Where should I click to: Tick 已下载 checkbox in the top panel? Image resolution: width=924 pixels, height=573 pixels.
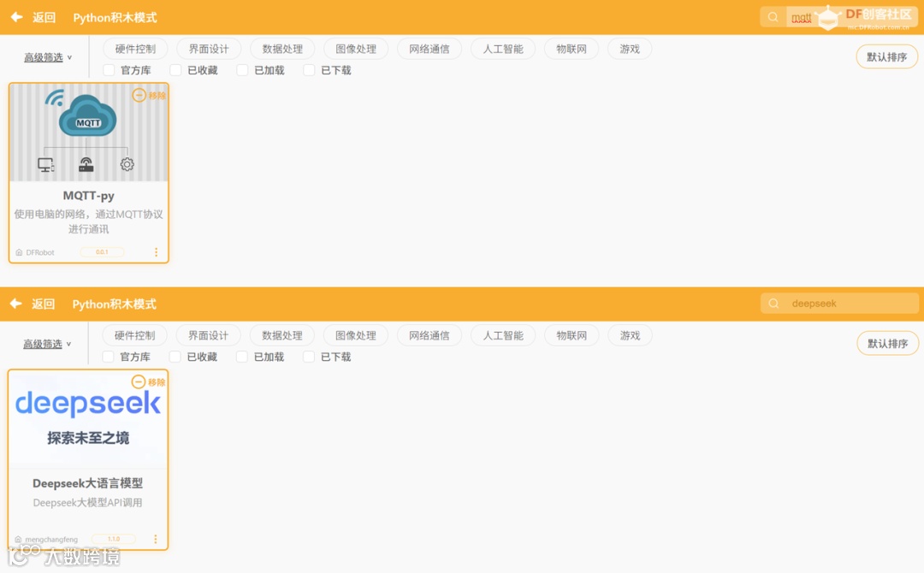tap(309, 70)
